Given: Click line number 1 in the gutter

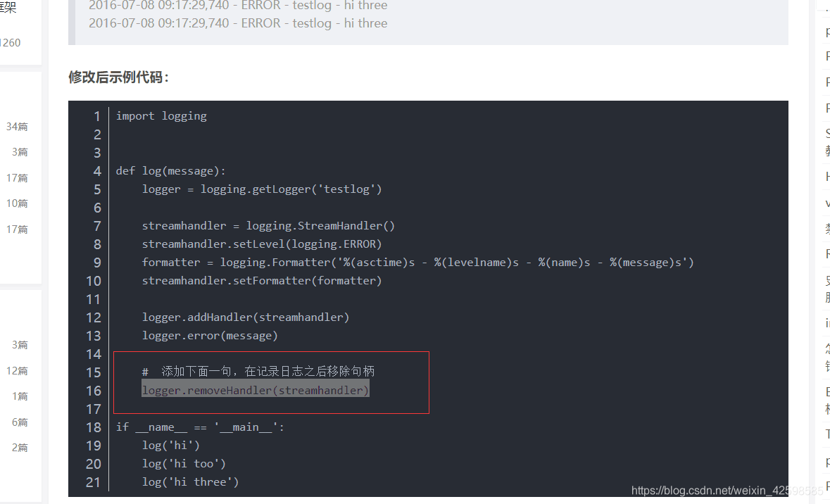Looking at the screenshot, I should [x=97, y=116].
